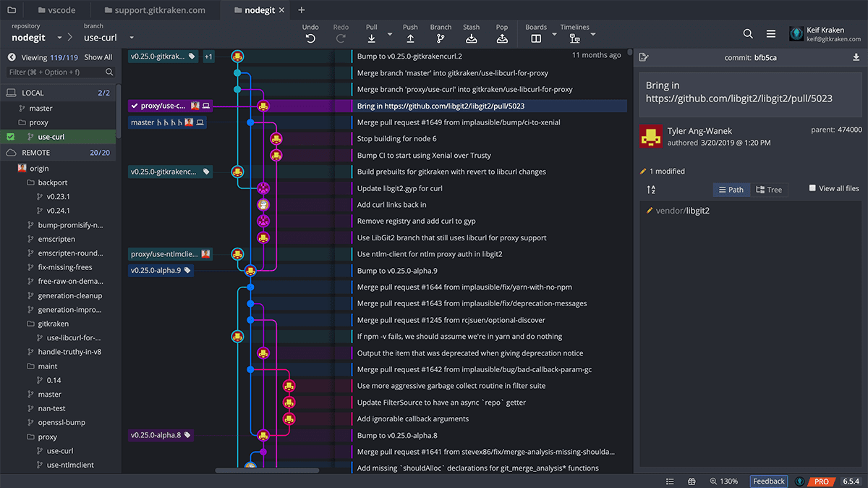Image resolution: width=868 pixels, height=488 pixels.
Task: Select the local master branch
Action: point(41,109)
